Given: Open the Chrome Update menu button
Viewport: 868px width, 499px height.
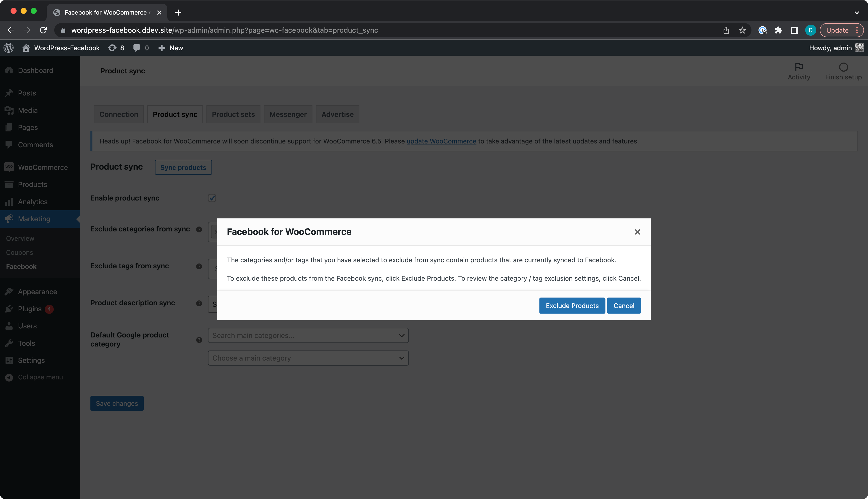Looking at the screenshot, I should click(842, 30).
